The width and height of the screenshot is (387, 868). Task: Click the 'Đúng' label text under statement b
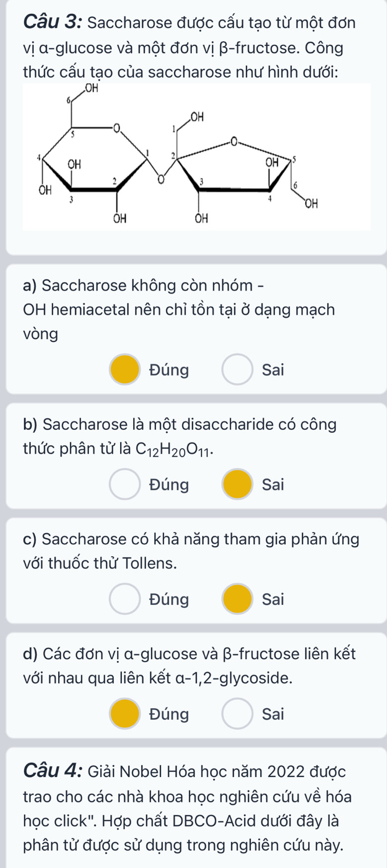[169, 484]
